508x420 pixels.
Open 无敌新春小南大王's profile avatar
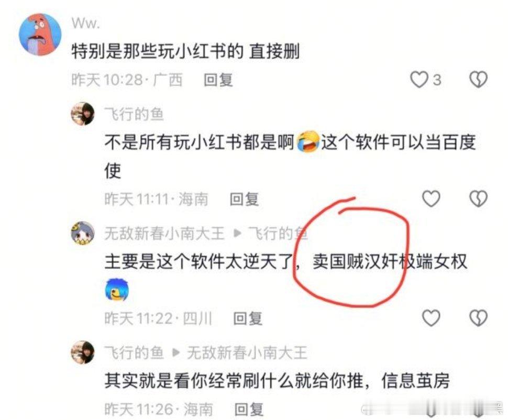[x=83, y=233]
